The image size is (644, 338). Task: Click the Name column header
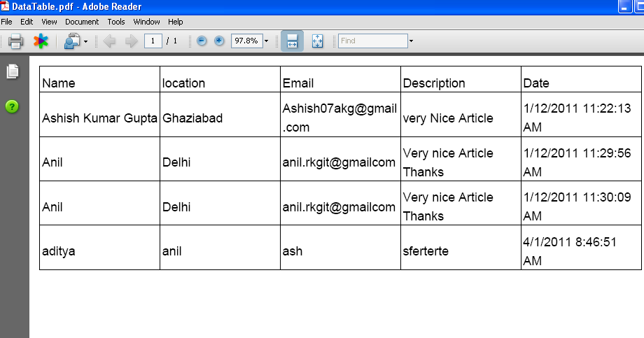coord(99,79)
